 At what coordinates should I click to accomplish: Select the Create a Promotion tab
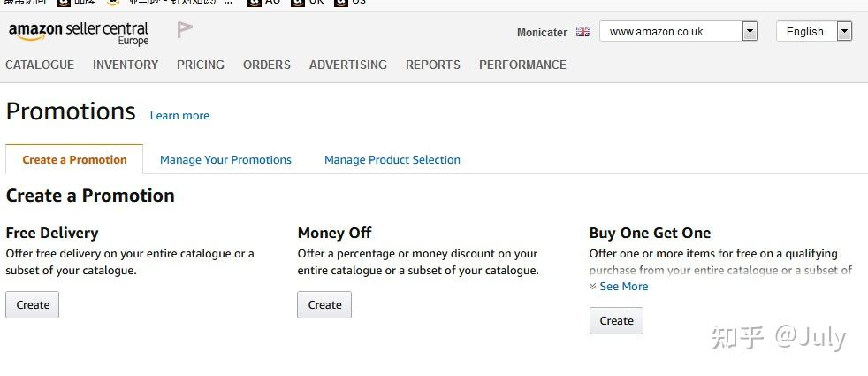[x=74, y=160]
